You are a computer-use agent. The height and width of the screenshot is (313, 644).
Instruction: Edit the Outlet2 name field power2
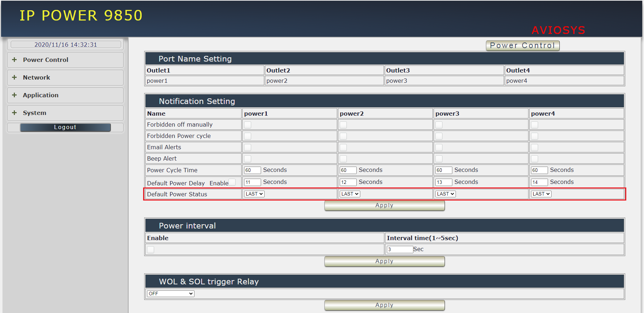coord(324,81)
